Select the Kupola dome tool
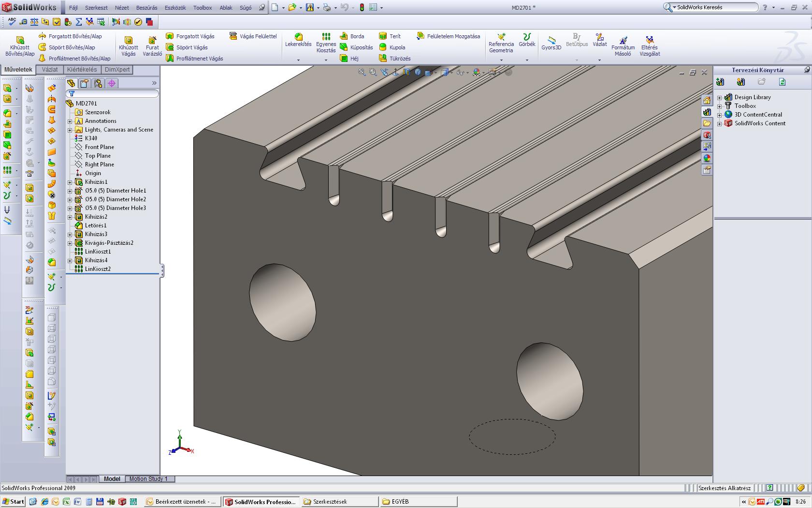Image resolution: width=812 pixels, height=508 pixels. click(x=392, y=47)
